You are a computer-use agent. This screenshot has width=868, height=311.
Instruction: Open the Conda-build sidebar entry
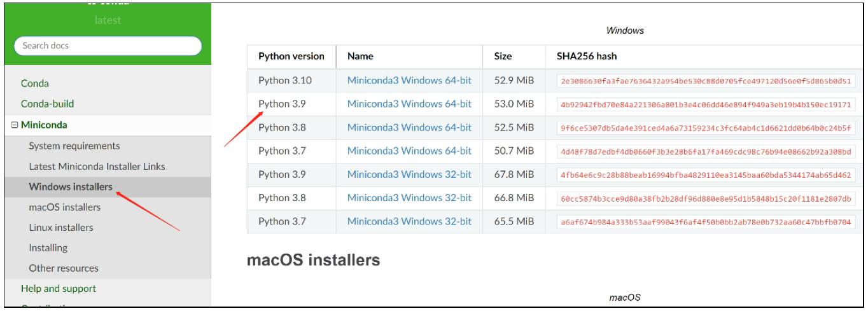[x=47, y=104]
